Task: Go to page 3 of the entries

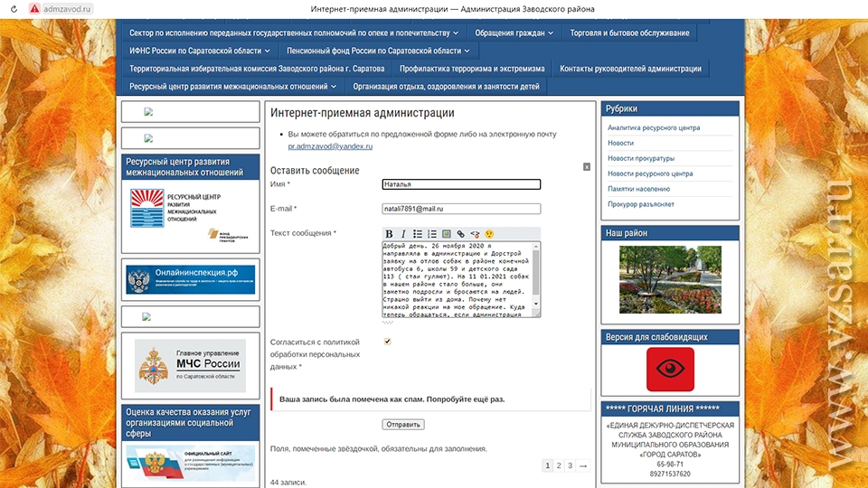Action: pyautogui.click(x=570, y=465)
